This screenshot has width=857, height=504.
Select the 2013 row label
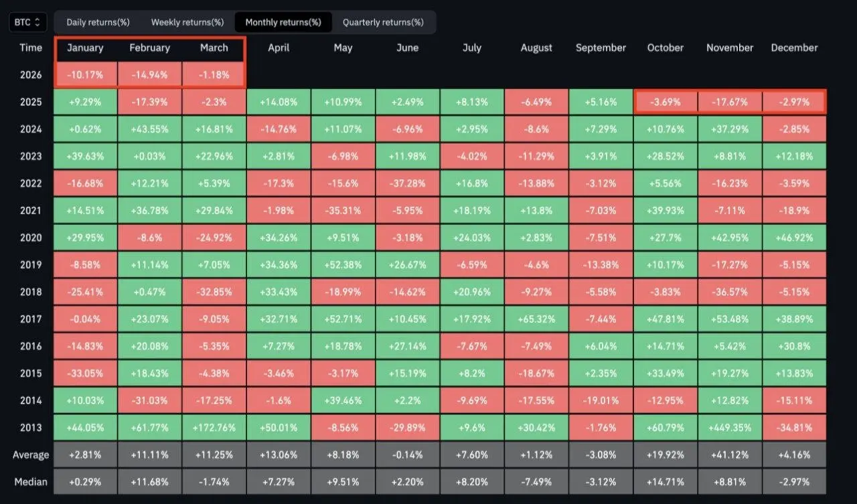pos(31,428)
